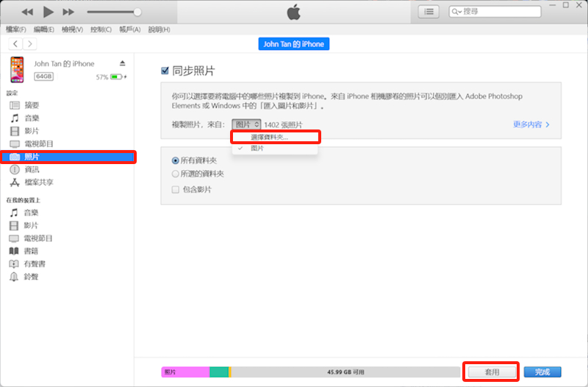The image size is (588, 387).
Task: Toggle the 同步照片 checkbox
Action: (x=165, y=71)
